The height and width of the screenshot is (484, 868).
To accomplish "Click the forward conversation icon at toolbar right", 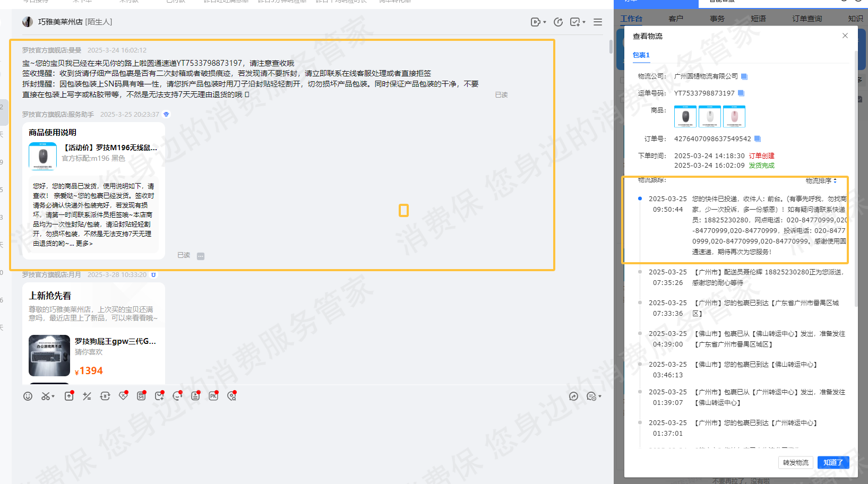I will pyautogui.click(x=573, y=396).
